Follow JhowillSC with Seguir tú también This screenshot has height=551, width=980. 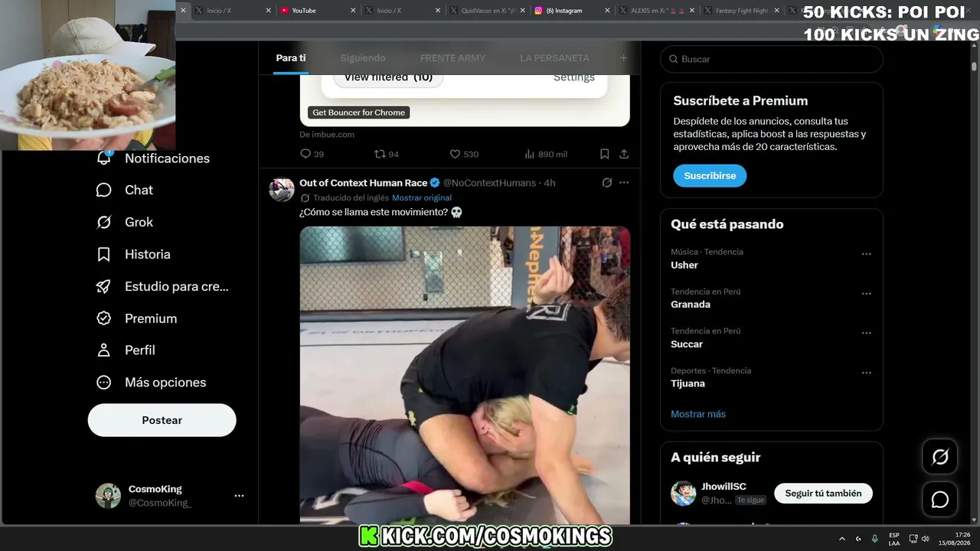tap(823, 494)
